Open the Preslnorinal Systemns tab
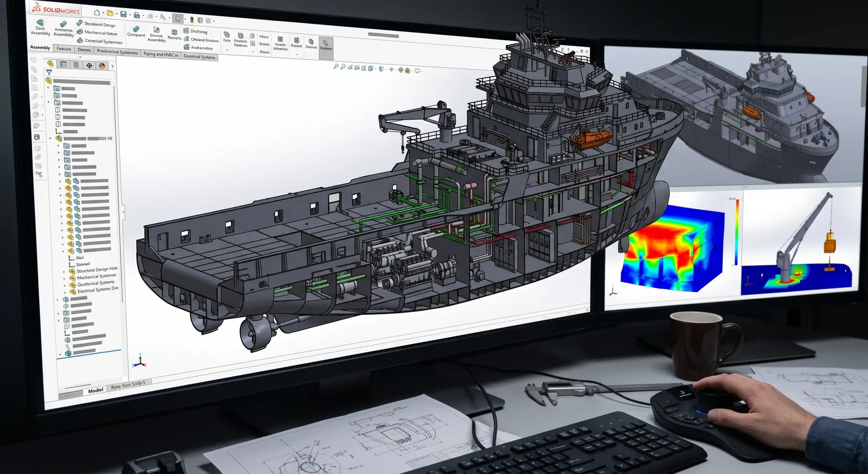 117,52
